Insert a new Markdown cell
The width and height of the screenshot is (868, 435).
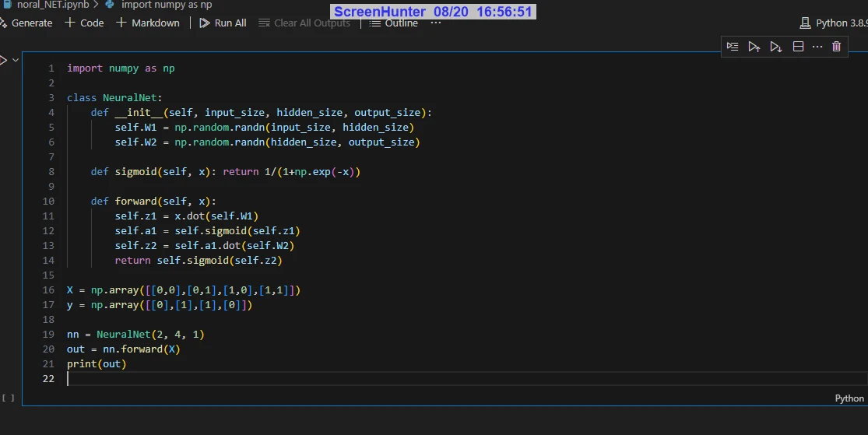148,23
